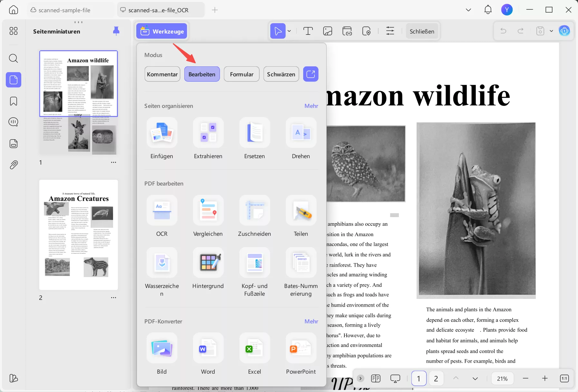The image size is (578, 392).
Task: Open the Hintergrund background tool
Action: (208, 268)
